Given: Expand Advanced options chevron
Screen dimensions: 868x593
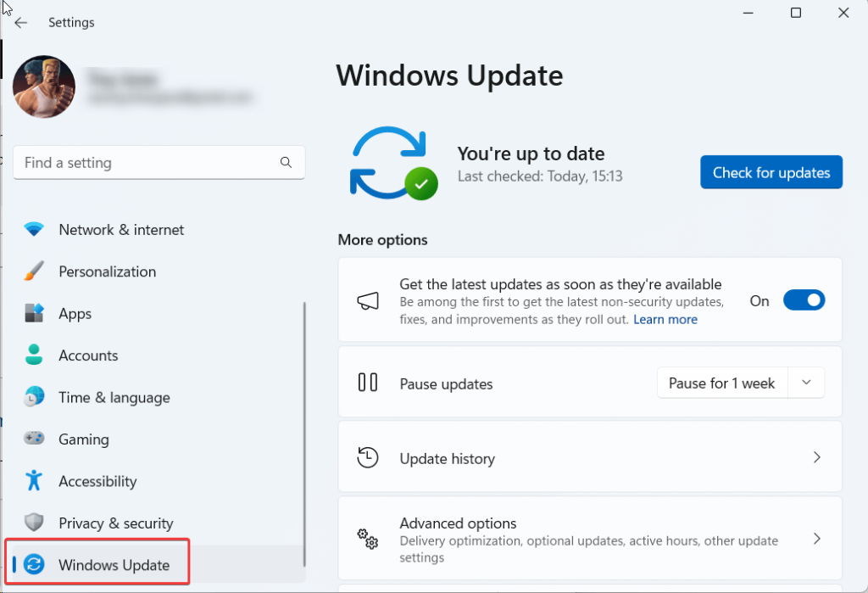Looking at the screenshot, I should click(x=816, y=539).
